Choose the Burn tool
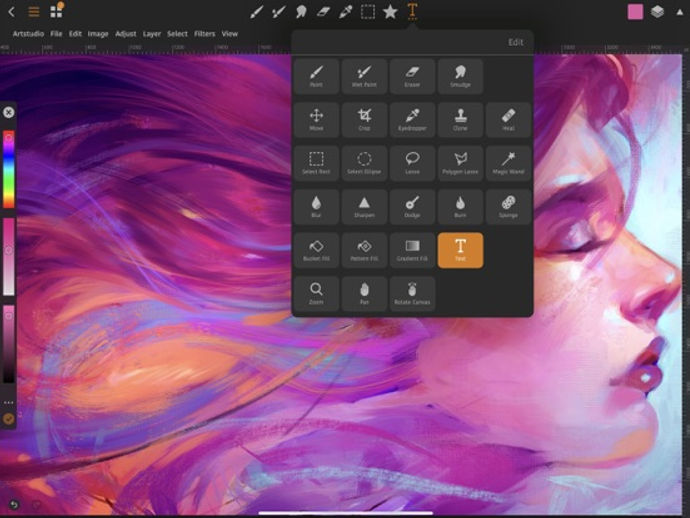The image size is (690, 518). (x=460, y=207)
